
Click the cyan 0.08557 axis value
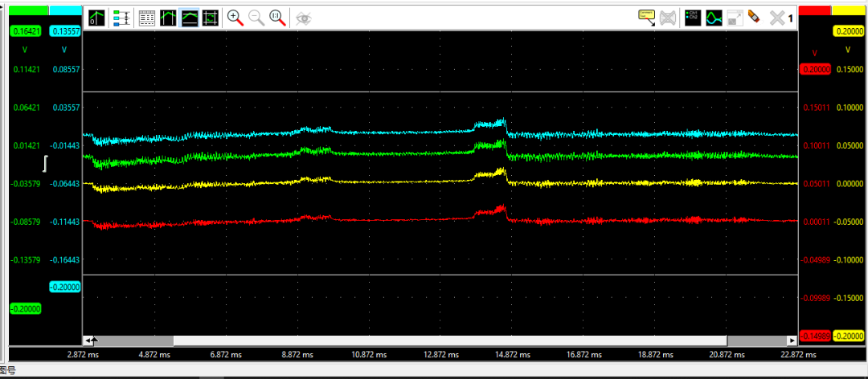tap(66, 69)
